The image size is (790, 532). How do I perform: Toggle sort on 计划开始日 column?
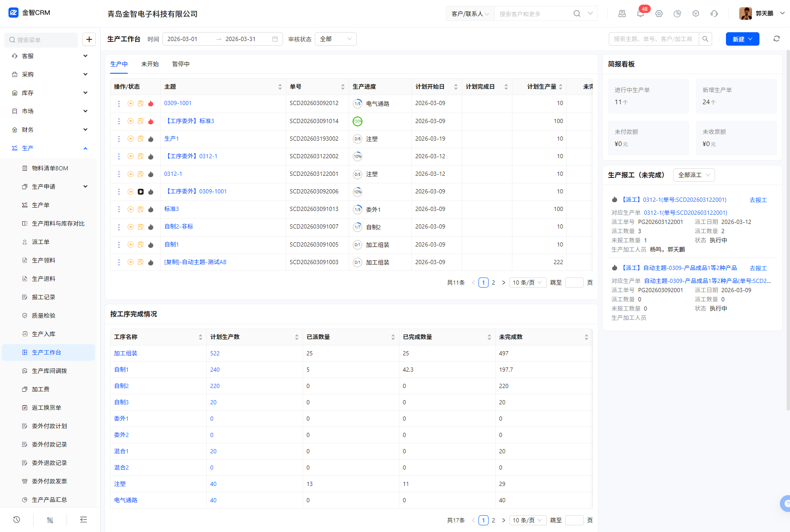pyautogui.click(x=455, y=87)
